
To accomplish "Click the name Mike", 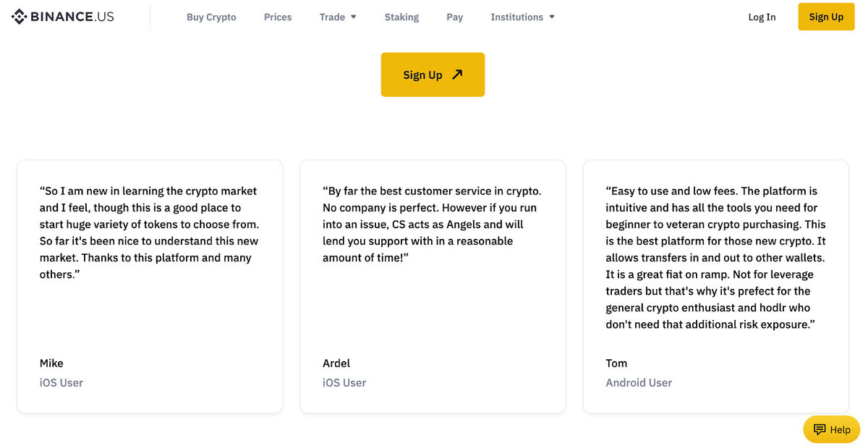I will pyautogui.click(x=51, y=363).
